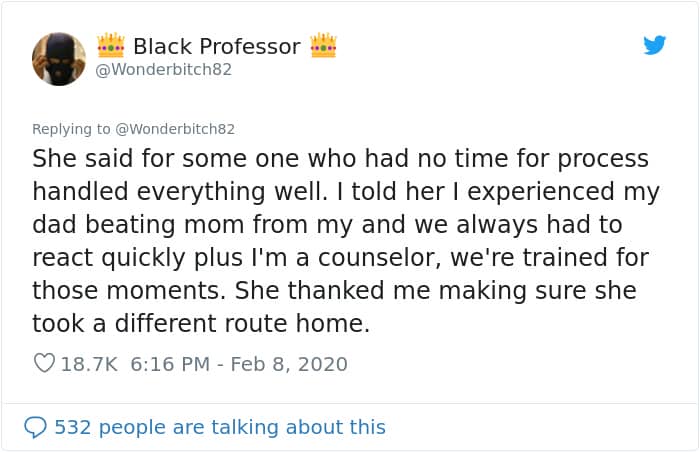Click the line starting 'dad beating mom'
Image resolution: width=700 pixels, height=452 pixels.
[325, 225]
